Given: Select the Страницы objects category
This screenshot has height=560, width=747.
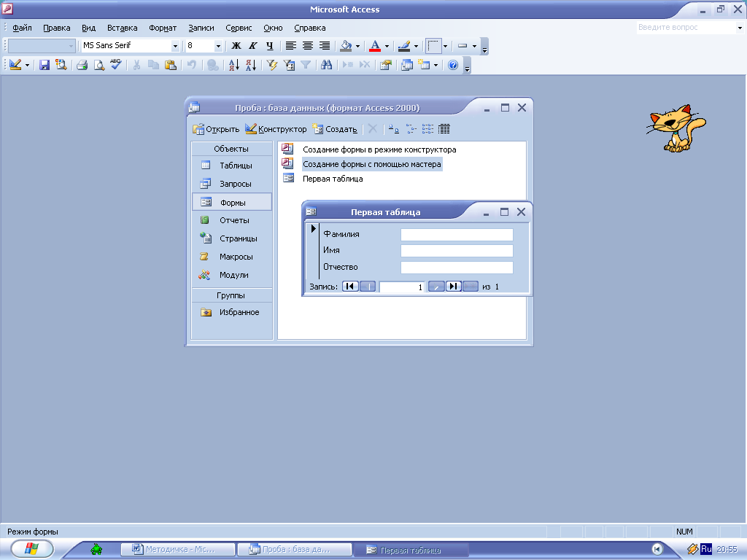Looking at the screenshot, I should pyautogui.click(x=231, y=238).
